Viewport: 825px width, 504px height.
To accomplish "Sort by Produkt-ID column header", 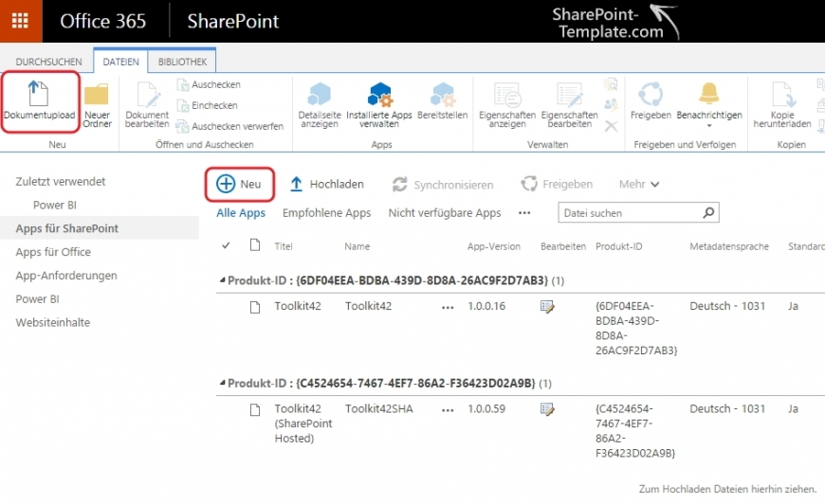I will [618, 246].
